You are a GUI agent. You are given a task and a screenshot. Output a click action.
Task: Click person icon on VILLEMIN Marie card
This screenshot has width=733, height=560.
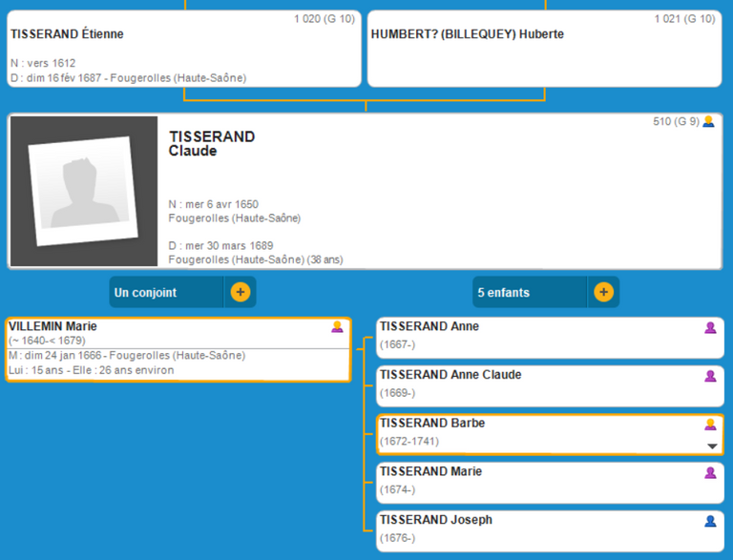click(x=337, y=327)
